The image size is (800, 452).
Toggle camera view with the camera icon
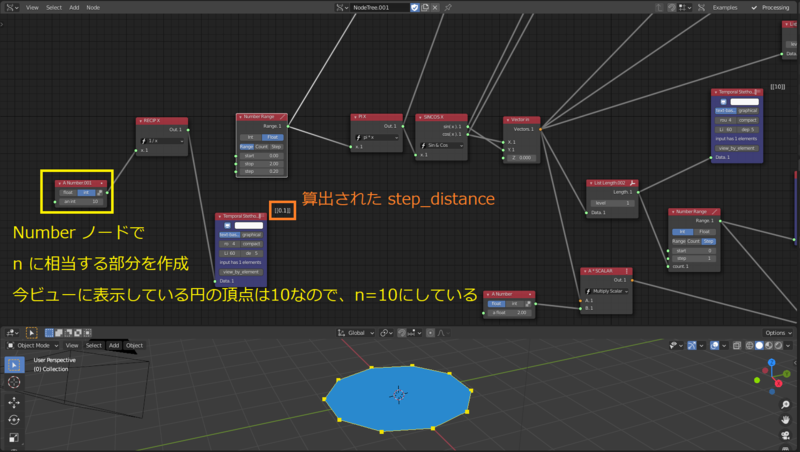[785, 435]
